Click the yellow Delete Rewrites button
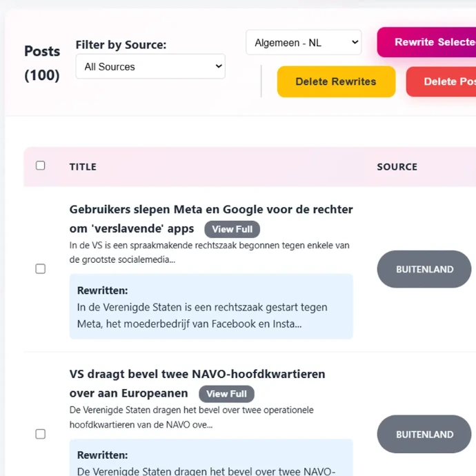This screenshot has width=476, height=476. tap(336, 81)
